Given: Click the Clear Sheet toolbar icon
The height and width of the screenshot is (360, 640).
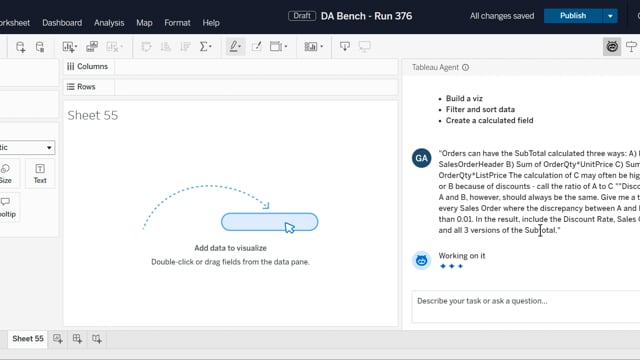Looking at the screenshot, I should [x=112, y=47].
